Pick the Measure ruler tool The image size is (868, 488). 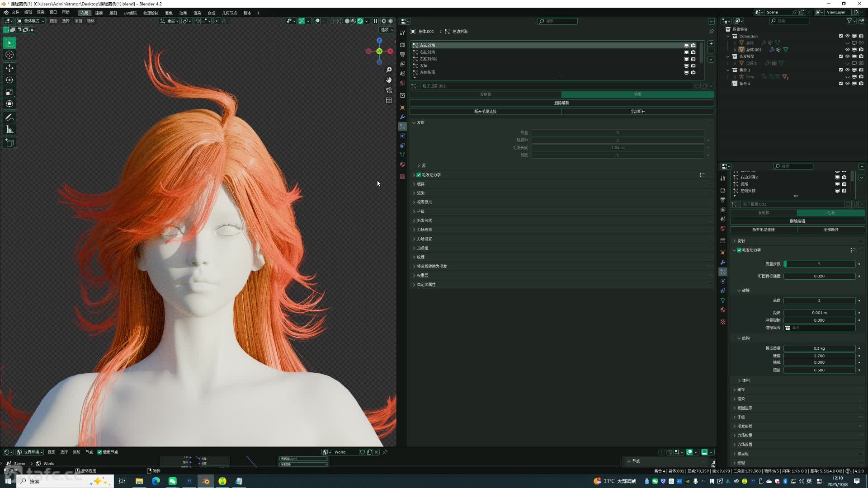click(9, 130)
